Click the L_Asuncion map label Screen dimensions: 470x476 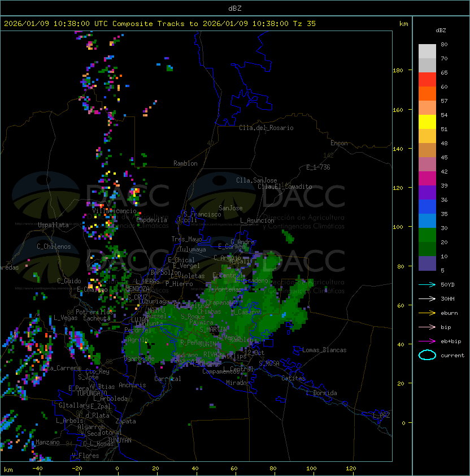tap(257, 220)
